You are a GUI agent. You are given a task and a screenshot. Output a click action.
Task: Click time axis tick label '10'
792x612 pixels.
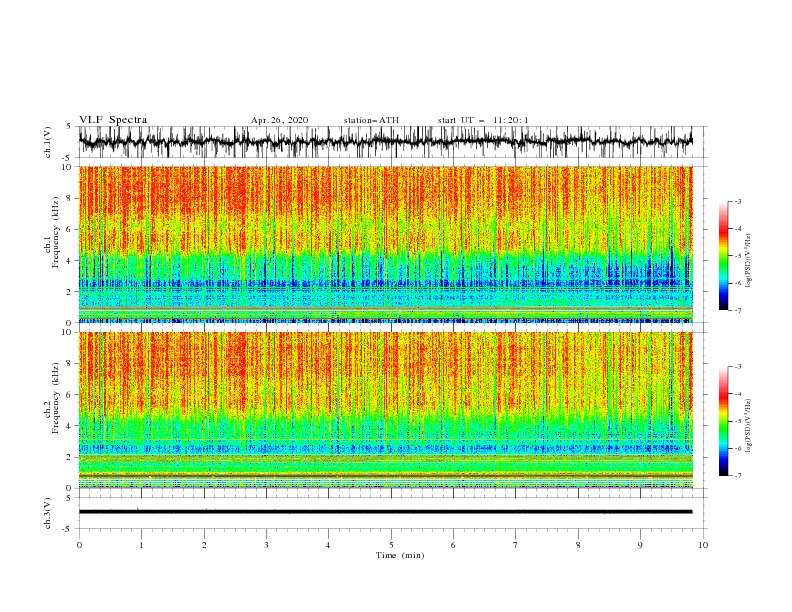click(703, 545)
